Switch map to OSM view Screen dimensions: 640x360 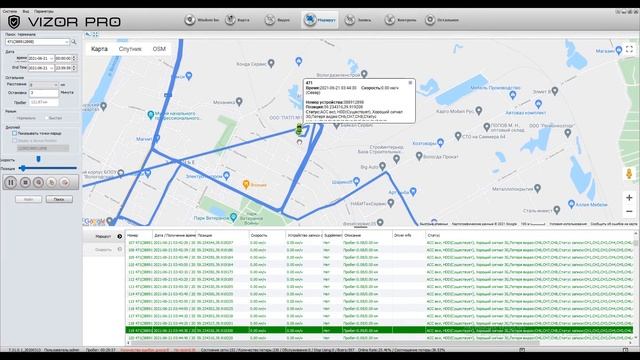159,49
